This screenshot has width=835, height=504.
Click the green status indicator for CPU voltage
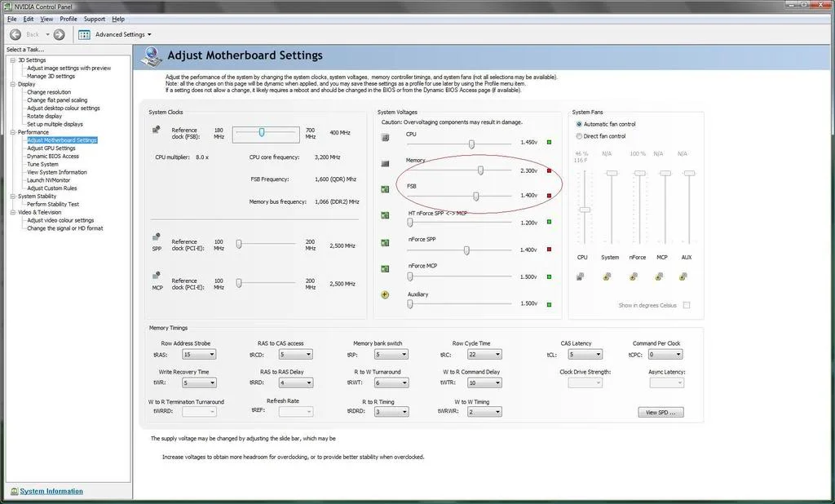[549, 142]
